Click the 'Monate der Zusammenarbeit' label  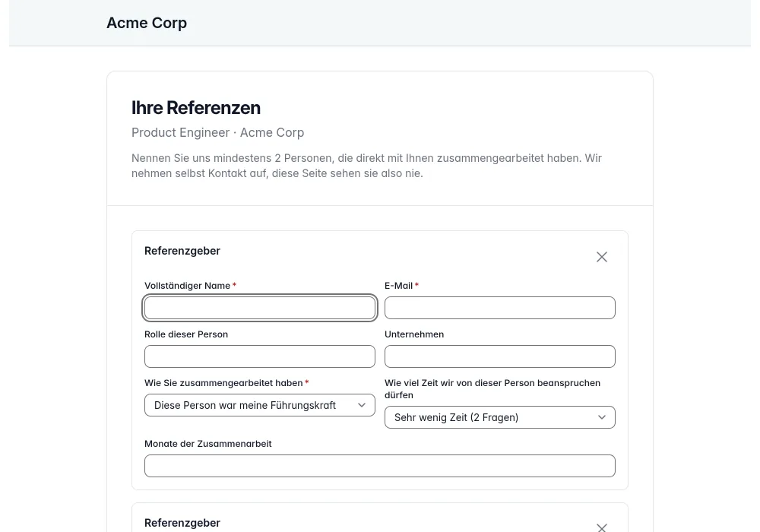point(208,444)
